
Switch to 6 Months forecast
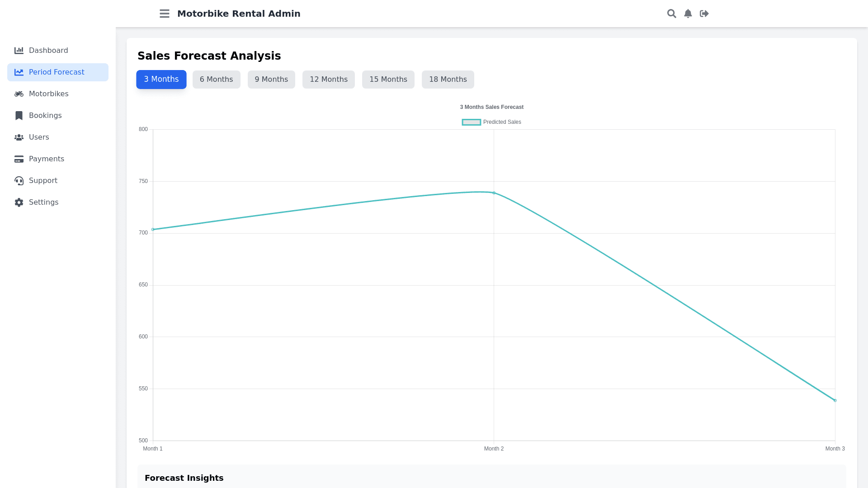click(x=217, y=80)
